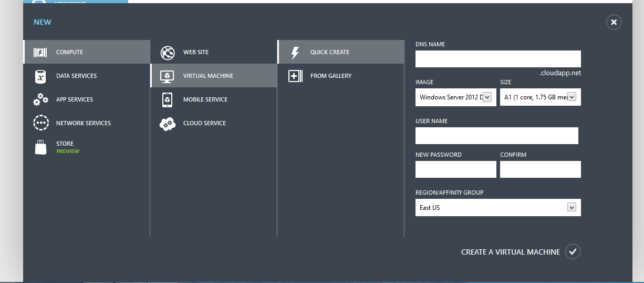Screen dimensions: 644x283
Task: Close the New dialog with the X
Action: click(x=614, y=22)
